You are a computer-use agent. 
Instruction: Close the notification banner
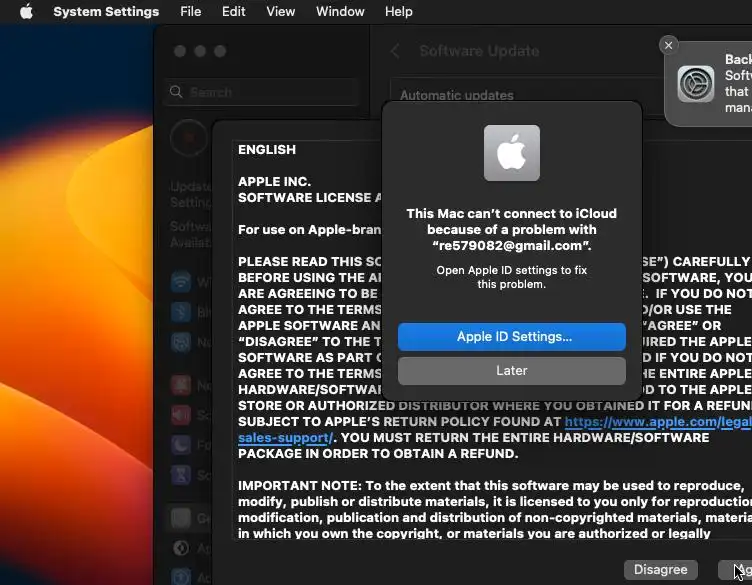click(669, 45)
